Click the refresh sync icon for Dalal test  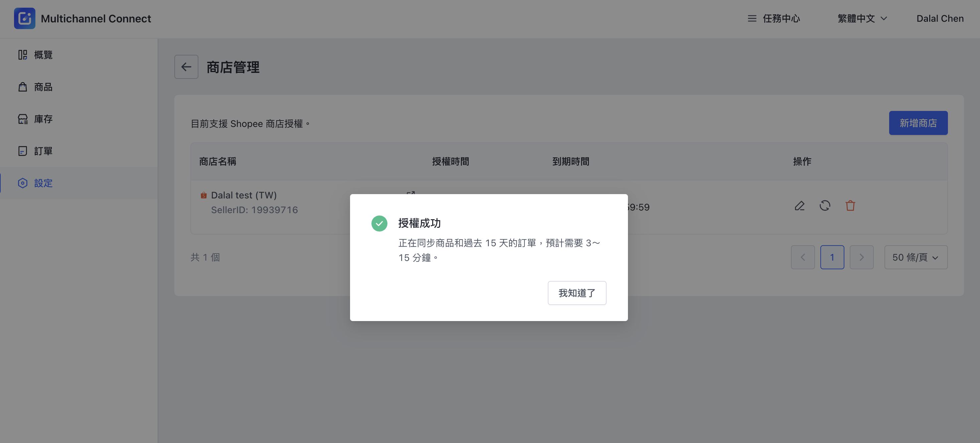pos(824,206)
